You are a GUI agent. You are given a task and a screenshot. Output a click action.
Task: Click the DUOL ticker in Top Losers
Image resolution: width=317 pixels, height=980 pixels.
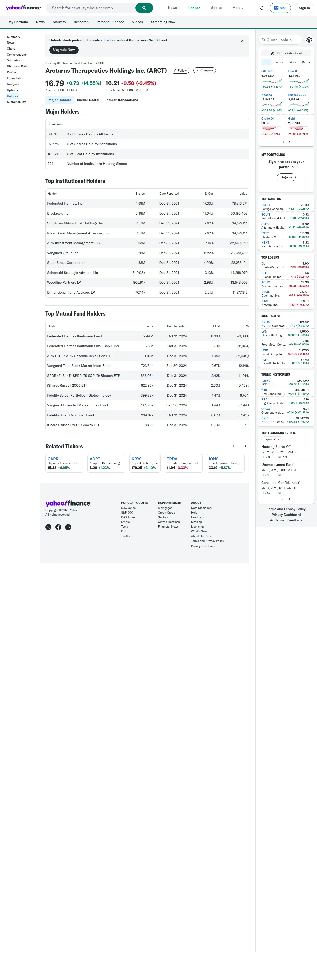point(265,292)
